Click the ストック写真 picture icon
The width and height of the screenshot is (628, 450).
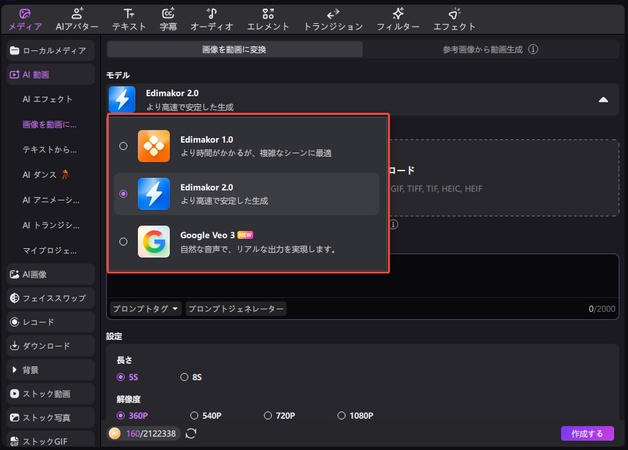coord(14,418)
